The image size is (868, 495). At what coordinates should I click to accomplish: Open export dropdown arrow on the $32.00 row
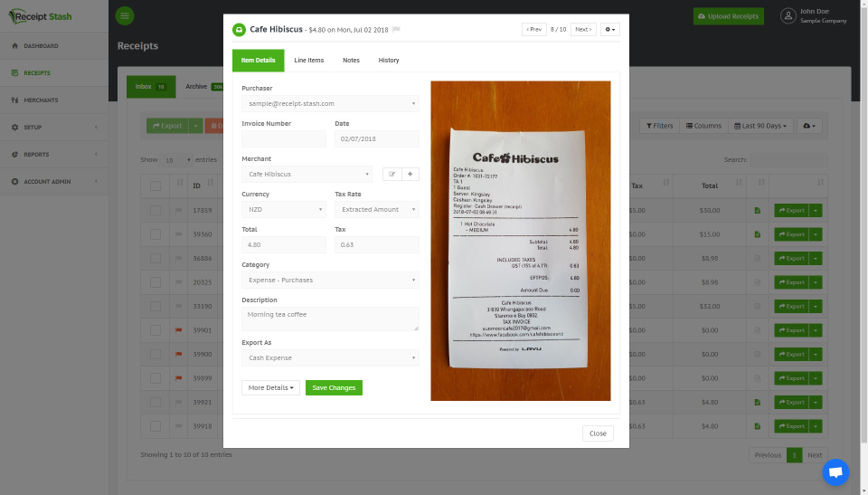[x=816, y=306]
